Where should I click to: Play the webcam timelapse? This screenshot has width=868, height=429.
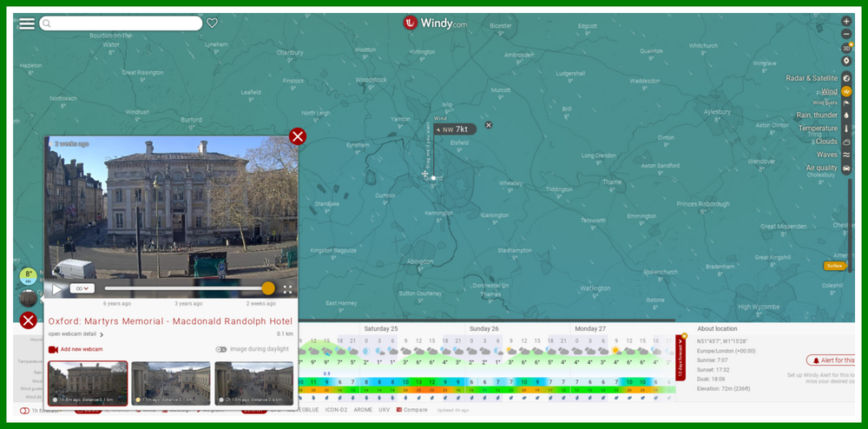click(57, 289)
